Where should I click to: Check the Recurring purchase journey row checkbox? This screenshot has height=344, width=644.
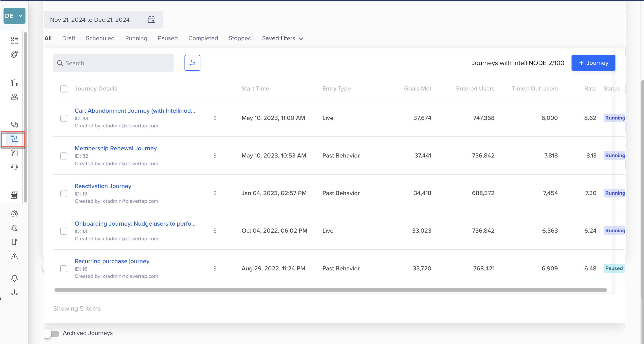64,269
